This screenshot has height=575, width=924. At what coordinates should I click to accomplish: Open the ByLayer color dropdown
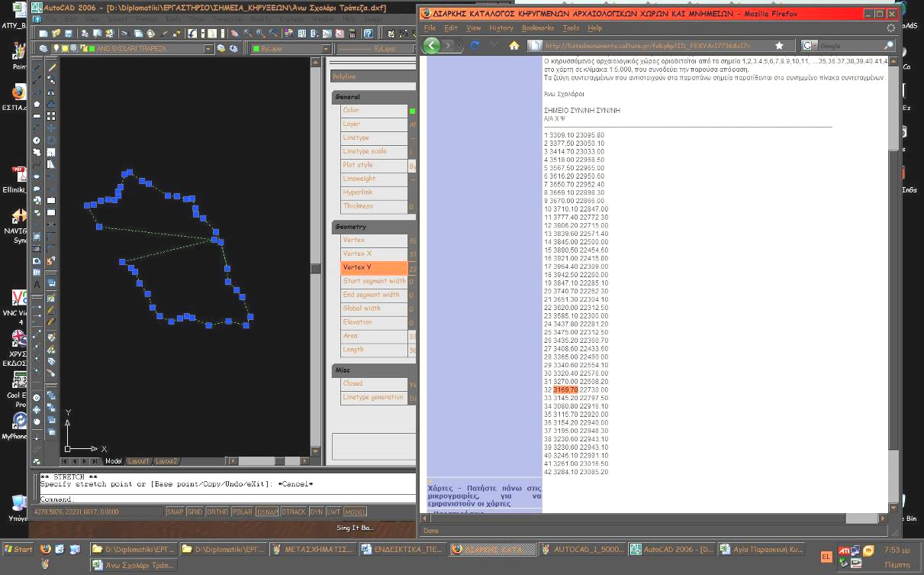(291, 48)
